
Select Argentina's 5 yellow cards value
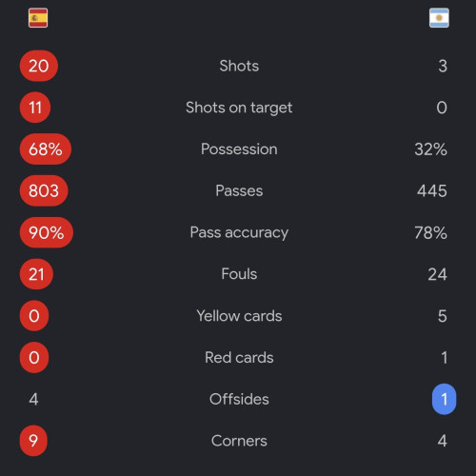pos(443,316)
